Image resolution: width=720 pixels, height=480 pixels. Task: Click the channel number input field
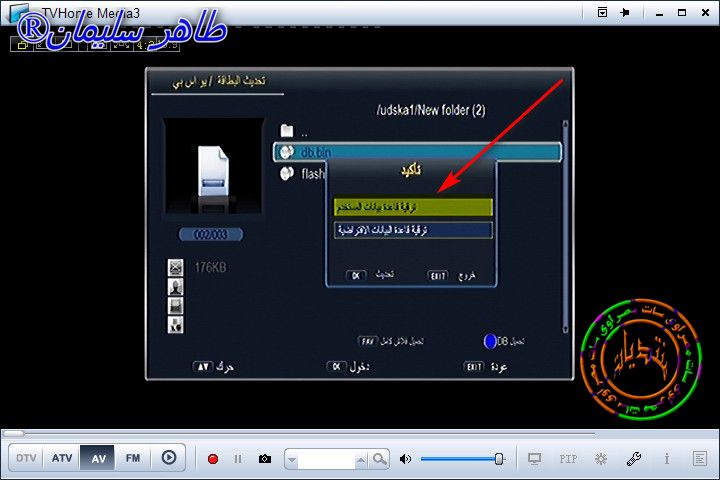click(328, 459)
